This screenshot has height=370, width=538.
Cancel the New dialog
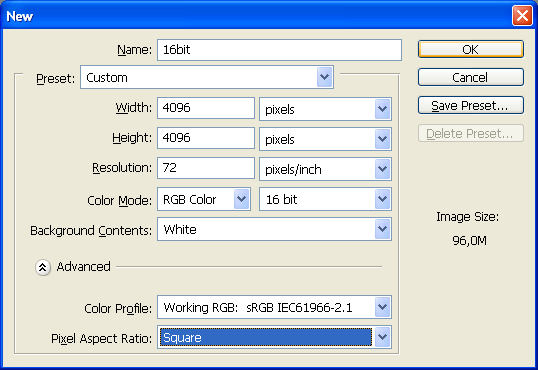pos(471,77)
